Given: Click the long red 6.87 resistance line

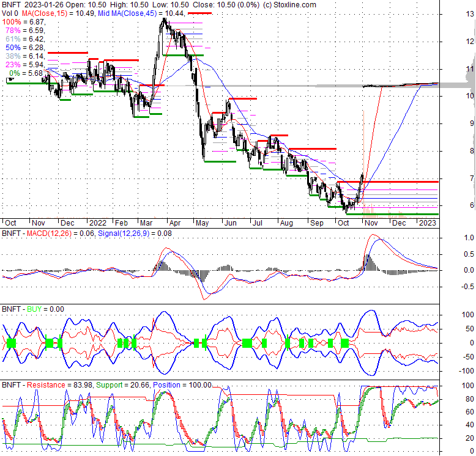Looking at the screenshot, I should click(388, 182).
